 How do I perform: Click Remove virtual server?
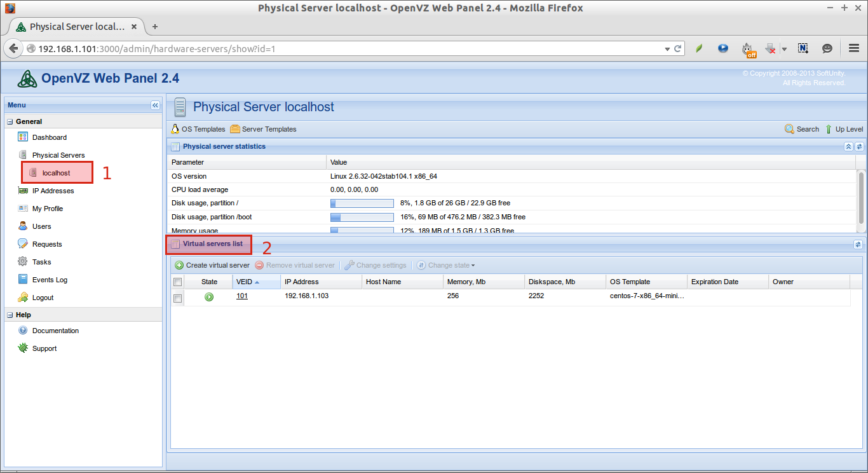coord(295,265)
